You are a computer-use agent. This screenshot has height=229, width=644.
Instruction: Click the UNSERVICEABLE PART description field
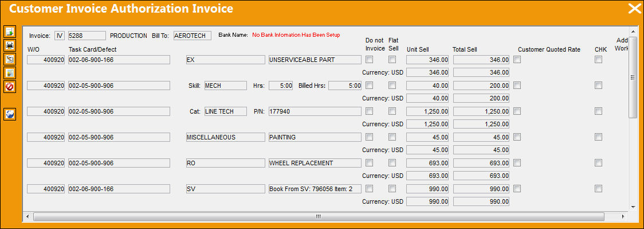point(315,60)
